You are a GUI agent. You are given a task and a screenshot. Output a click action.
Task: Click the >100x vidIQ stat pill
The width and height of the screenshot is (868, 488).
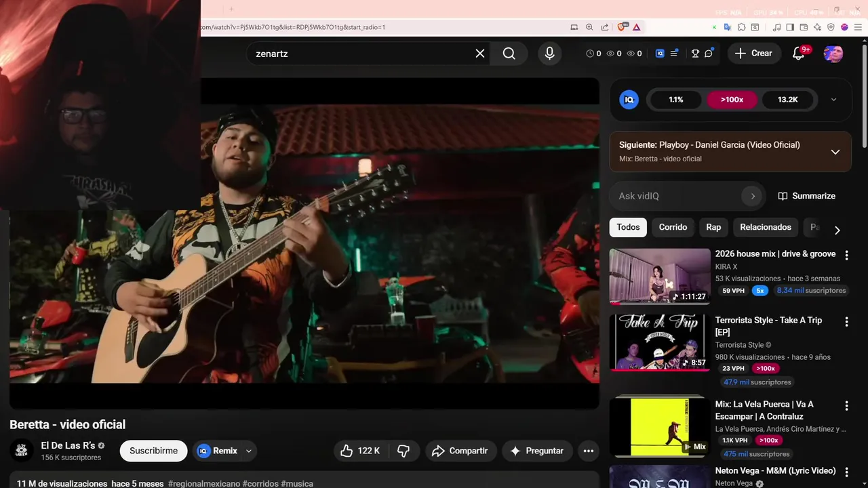point(732,100)
